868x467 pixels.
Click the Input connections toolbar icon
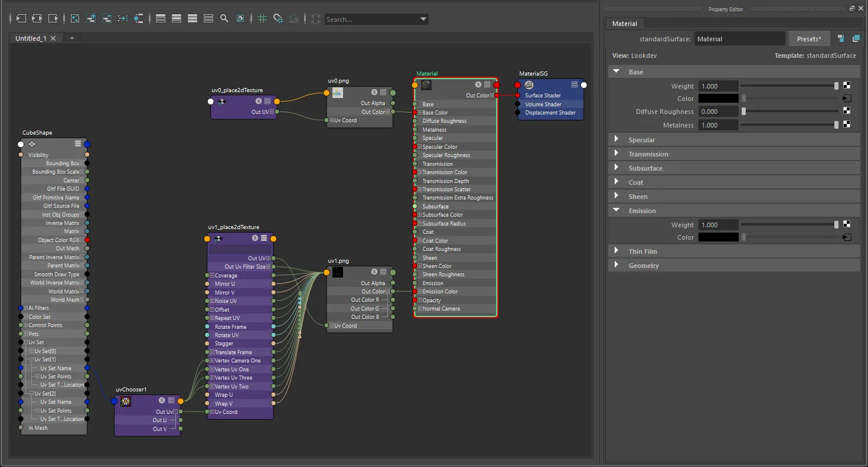21,19
